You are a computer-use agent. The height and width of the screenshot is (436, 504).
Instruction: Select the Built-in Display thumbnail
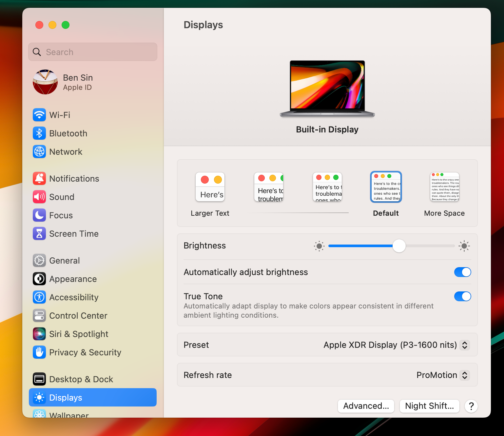(x=327, y=89)
